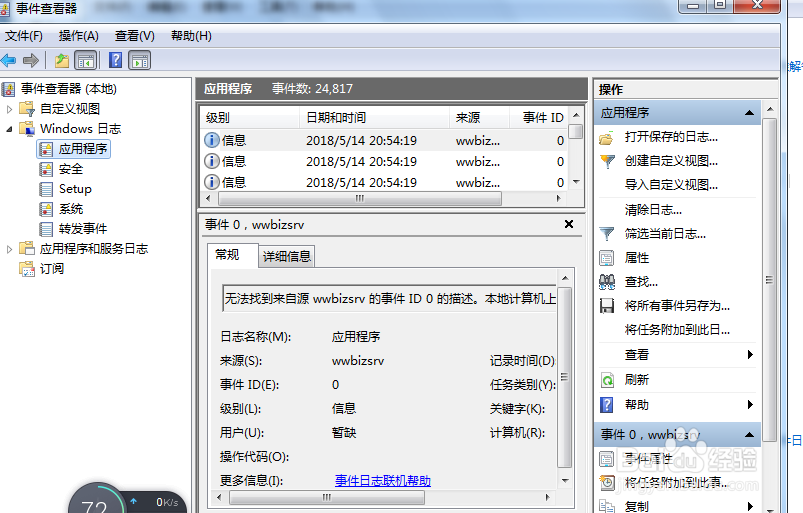Select the 应用程序 log in tree

(82, 149)
